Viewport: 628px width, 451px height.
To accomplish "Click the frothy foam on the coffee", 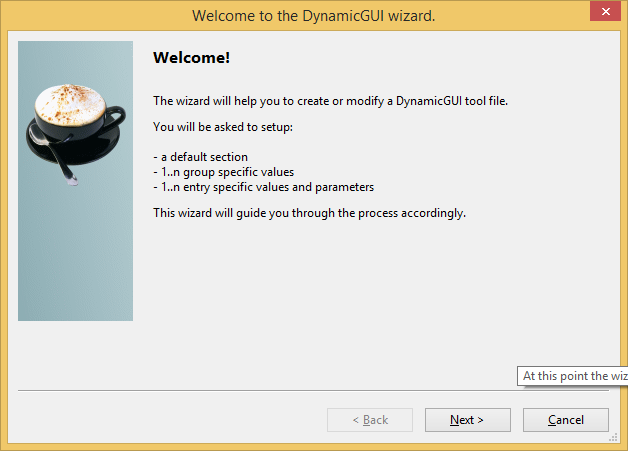I will pyautogui.click(x=72, y=101).
